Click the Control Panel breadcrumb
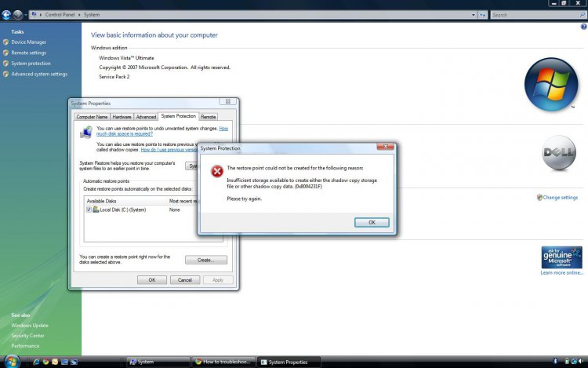This screenshot has height=368, width=588. pyautogui.click(x=60, y=15)
